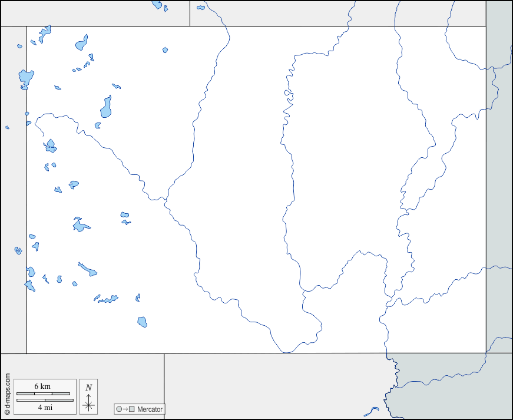The image size is (513, 420).
Task: Click the "N" letter above the compass
Action: coord(89,388)
